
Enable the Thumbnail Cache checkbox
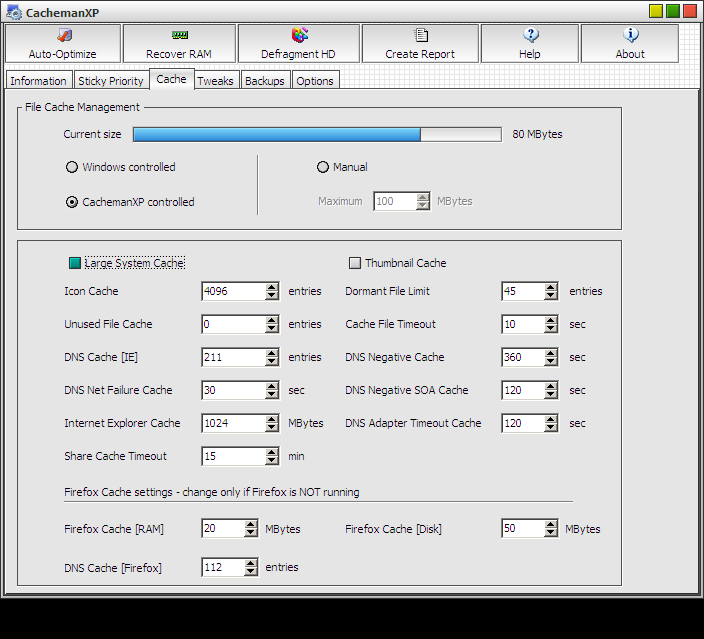tap(355, 263)
